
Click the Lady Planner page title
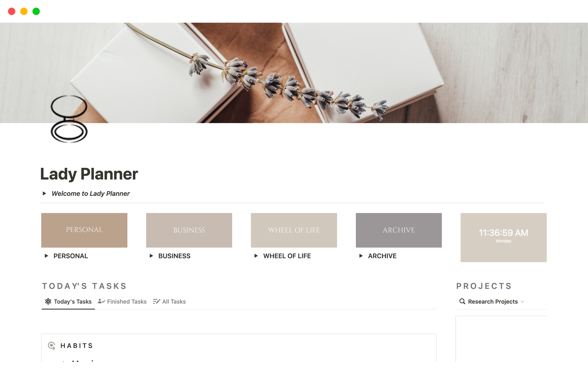point(89,174)
